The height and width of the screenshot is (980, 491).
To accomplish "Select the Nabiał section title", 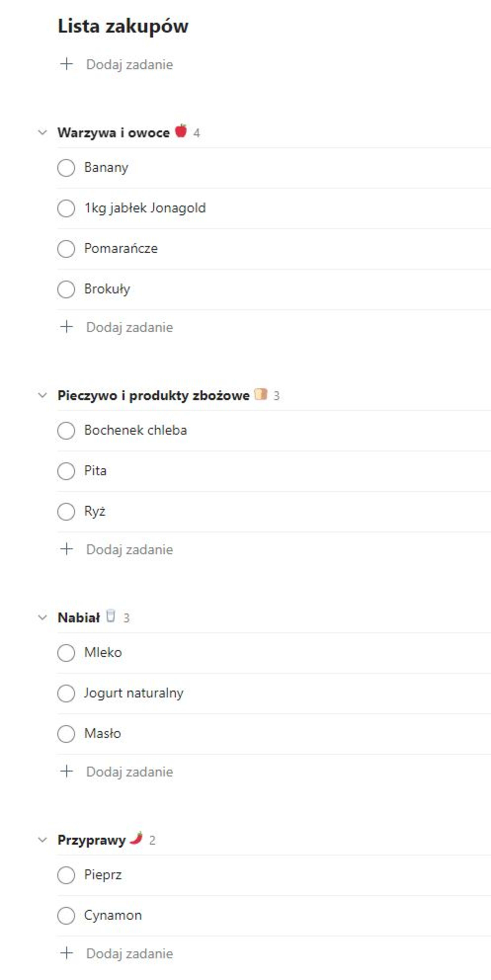I will [x=79, y=618].
